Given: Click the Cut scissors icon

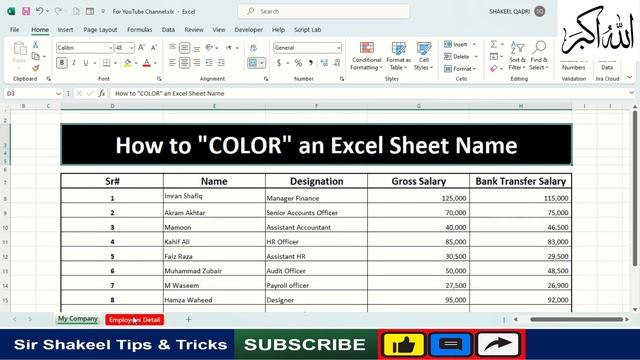Looking at the screenshot, I should [x=36, y=45].
